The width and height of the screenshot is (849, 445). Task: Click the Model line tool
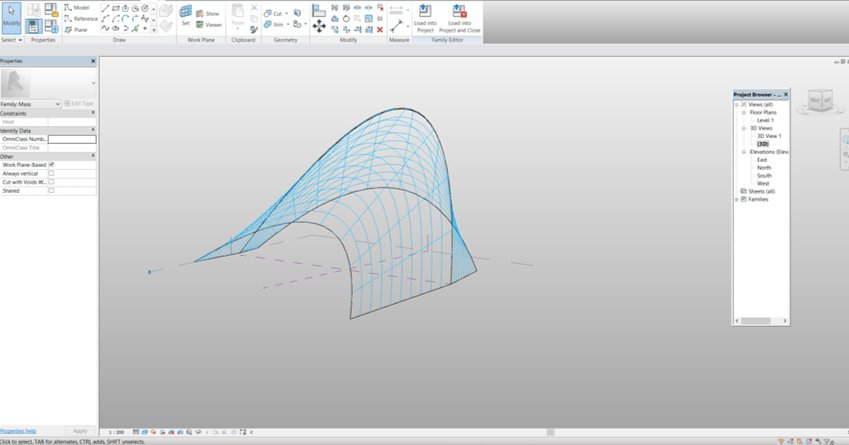pyautogui.click(x=77, y=8)
